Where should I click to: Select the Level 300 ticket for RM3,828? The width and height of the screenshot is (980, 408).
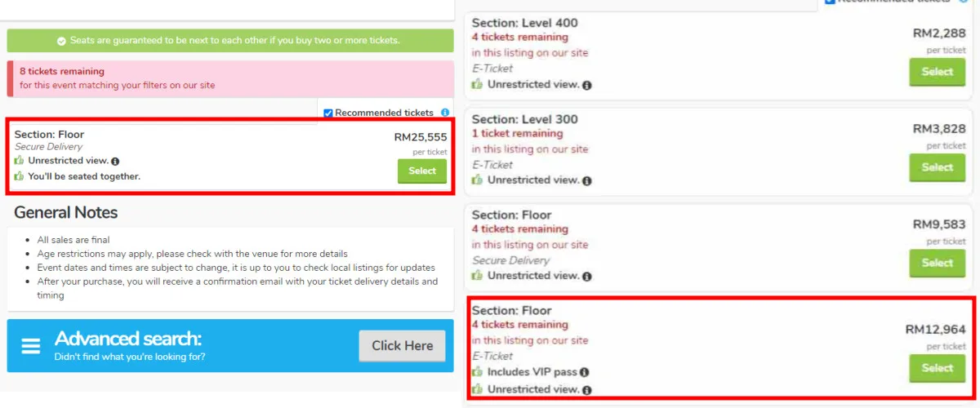tap(937, 167)
